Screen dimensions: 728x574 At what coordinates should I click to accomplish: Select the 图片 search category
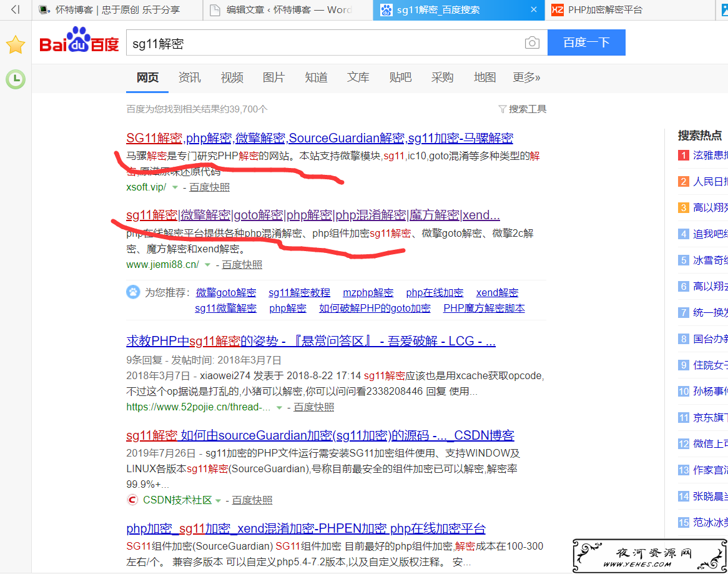click(x=273, y=77)
